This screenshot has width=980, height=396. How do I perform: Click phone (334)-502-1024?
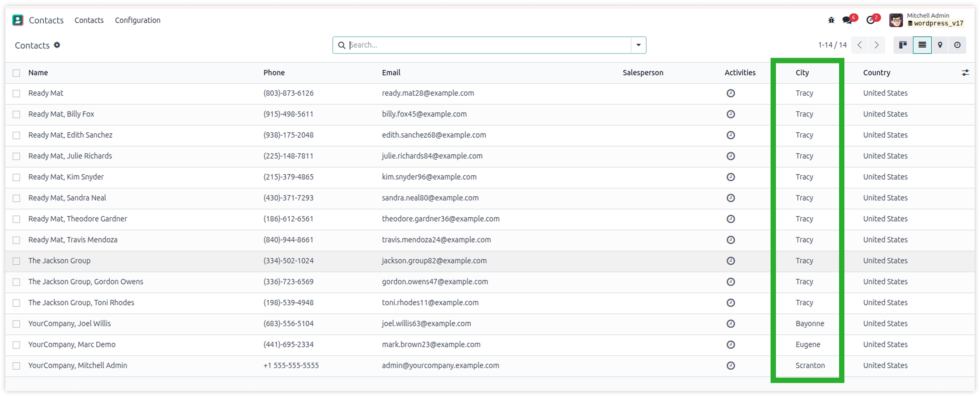(288, 261)
